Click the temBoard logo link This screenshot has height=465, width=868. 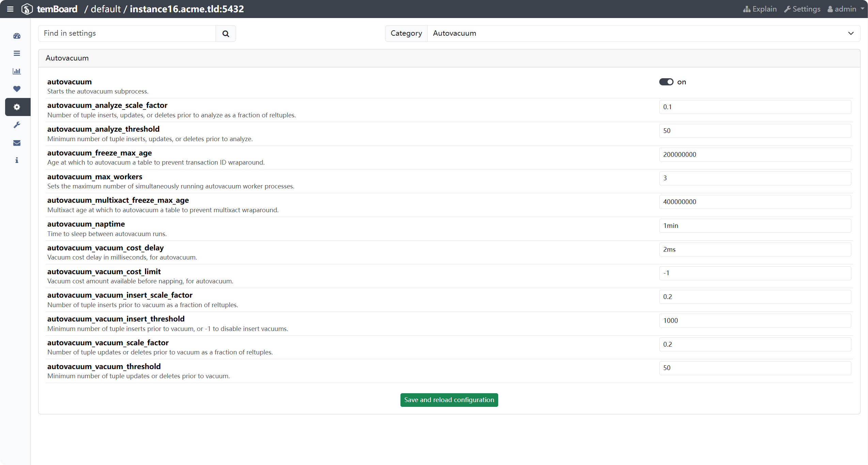tap(49, 9)
